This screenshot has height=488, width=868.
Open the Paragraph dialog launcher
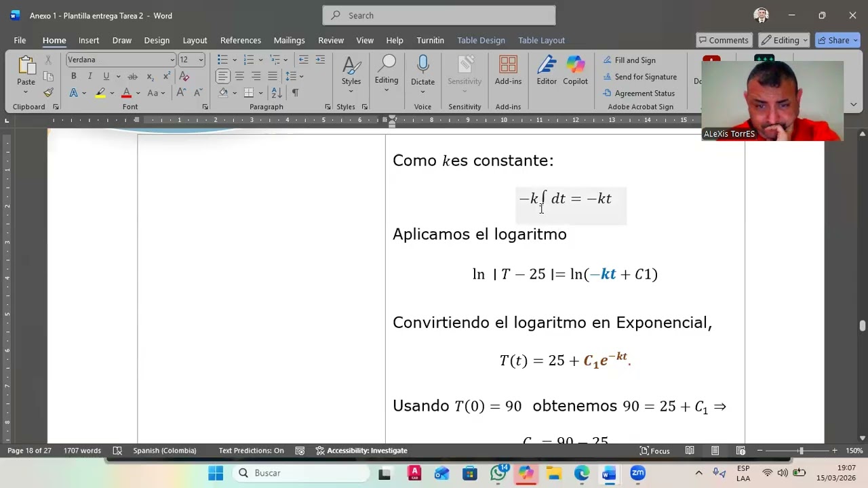(x=328, y=107)
